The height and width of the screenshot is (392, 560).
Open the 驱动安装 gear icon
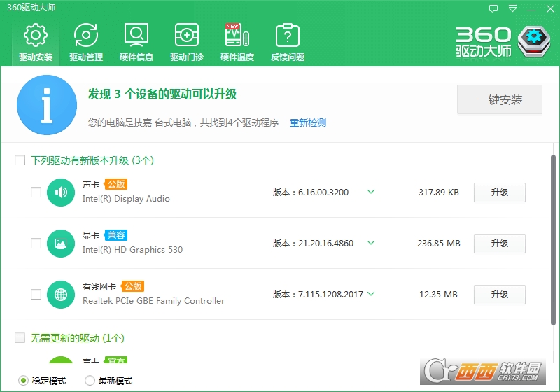pos(36,35)
